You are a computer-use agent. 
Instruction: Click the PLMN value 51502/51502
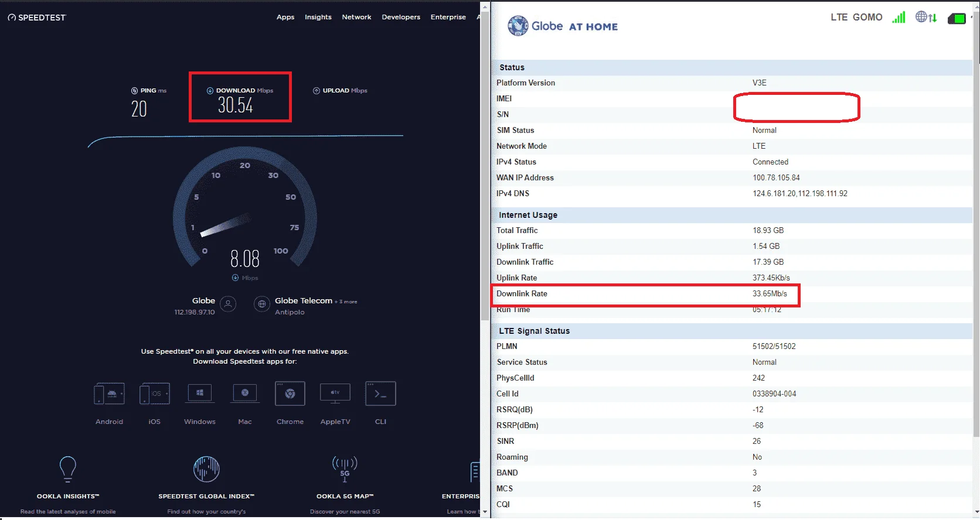(x=774, y=346)
